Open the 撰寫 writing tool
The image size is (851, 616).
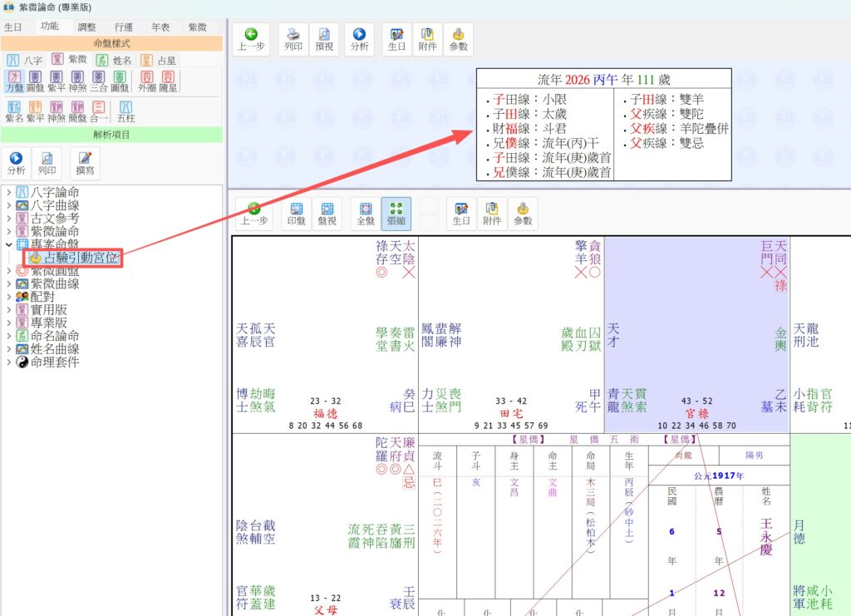coord(85,163)
